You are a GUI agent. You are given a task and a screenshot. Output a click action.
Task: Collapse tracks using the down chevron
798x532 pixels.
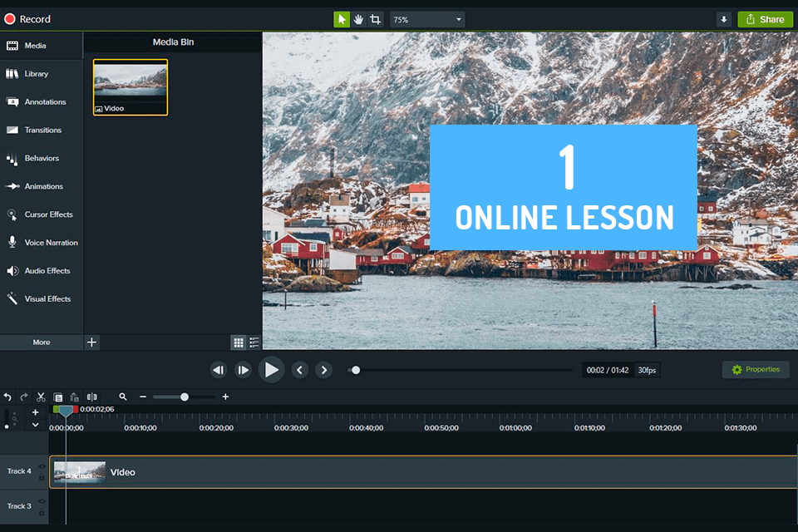pos(35,425)
